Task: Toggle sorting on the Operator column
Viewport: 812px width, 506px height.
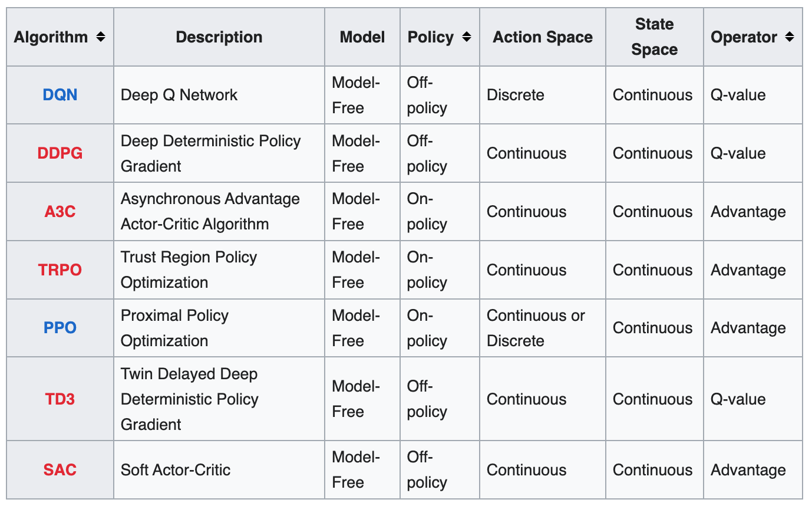Action: click(790, 37)
